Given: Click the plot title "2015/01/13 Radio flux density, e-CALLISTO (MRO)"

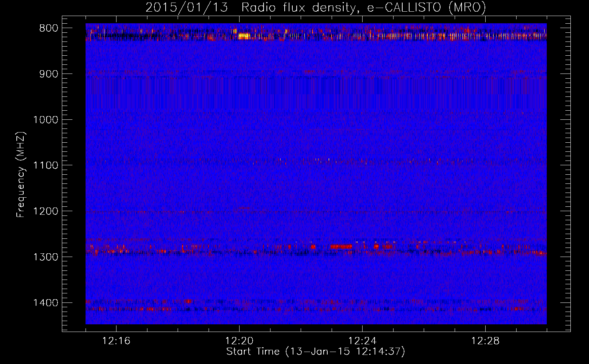Looking at the screenshot, I should click(x=316, y=8).
